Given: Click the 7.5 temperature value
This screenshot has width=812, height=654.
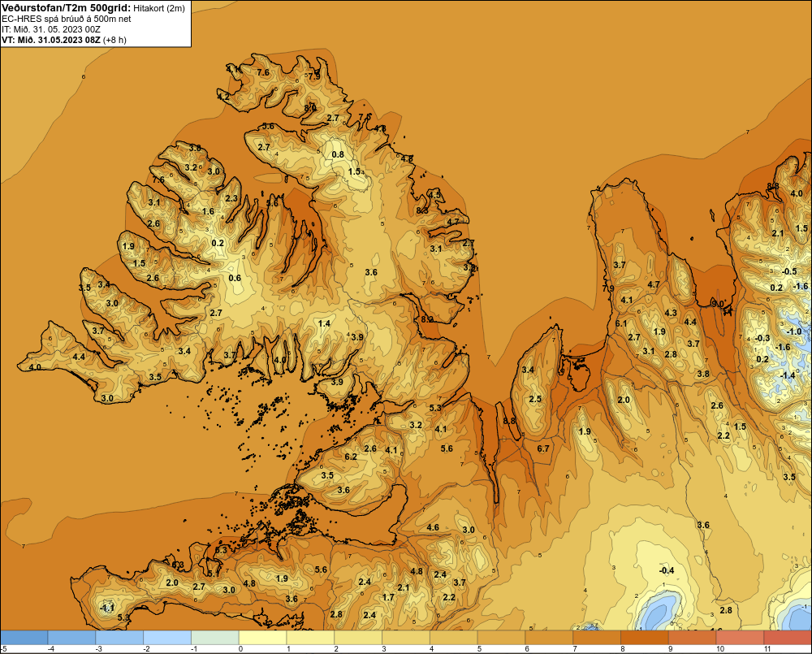Looking at the screenshot, I should 365,117.
